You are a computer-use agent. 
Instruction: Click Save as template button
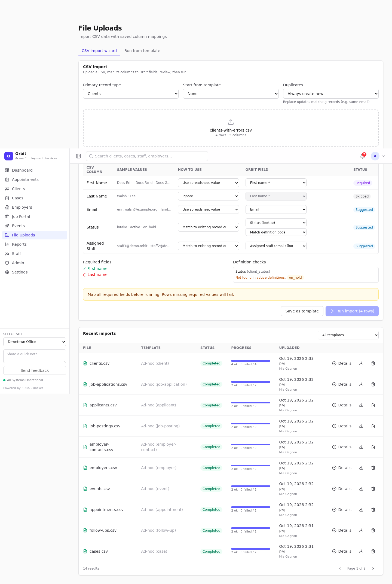[x=302, y=311]
